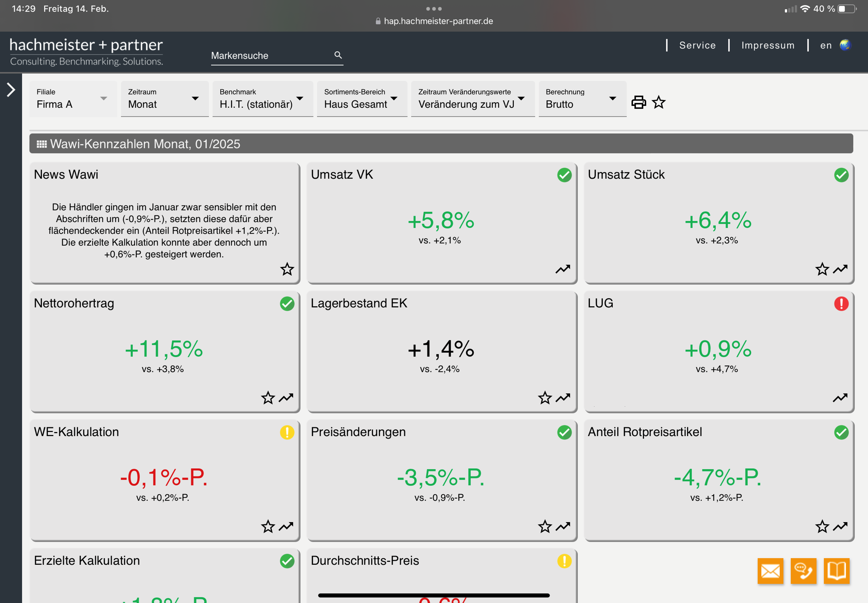Open trend chart for Nettorohertrag tile
Image resolution: width=868 pixels, height=603 pixels.
tap(286, 398)
